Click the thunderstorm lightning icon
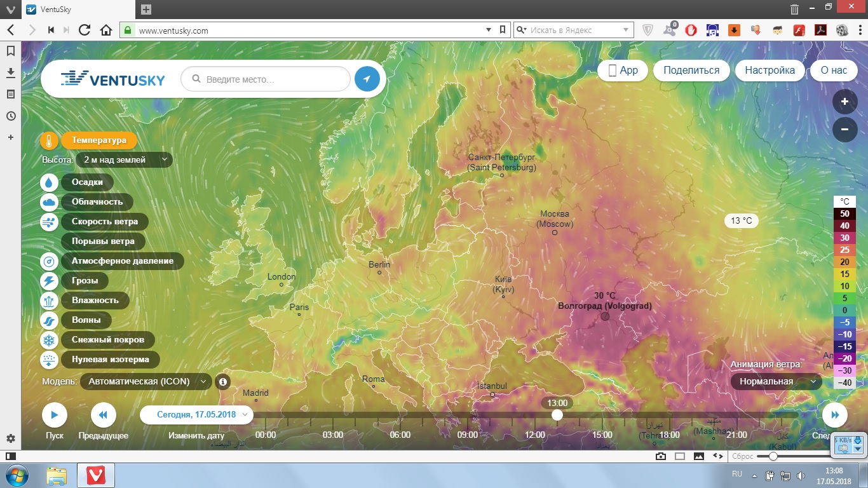868x488 pixels. 49,281
